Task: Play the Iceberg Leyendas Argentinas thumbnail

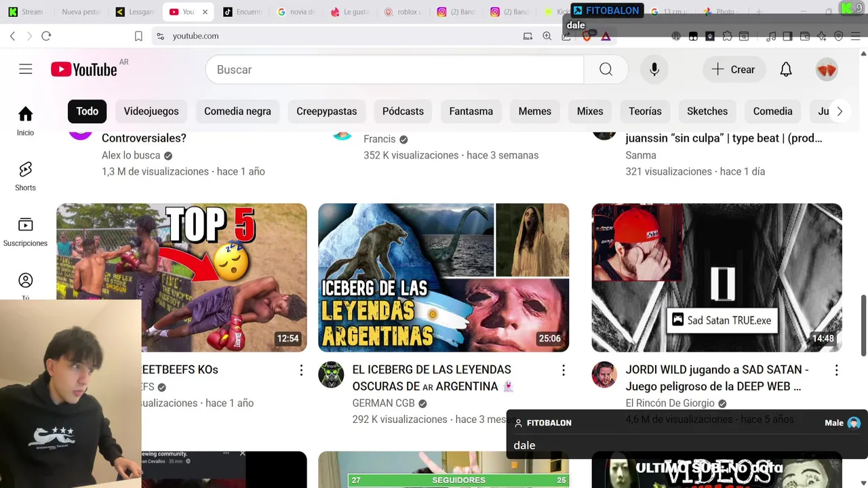Action: [443, 278]
